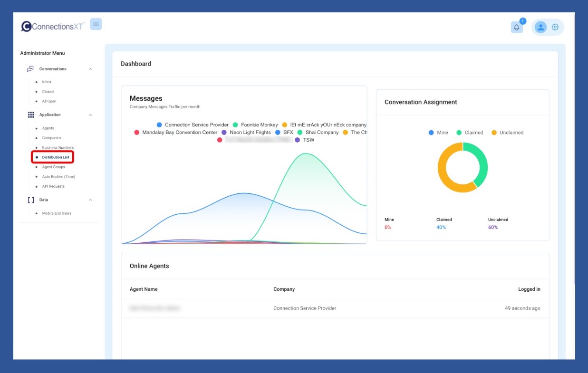The width and height of the screenshot is (588, 373).
Task: Go to Agent Groups page
Action: [x=53, y=167]
